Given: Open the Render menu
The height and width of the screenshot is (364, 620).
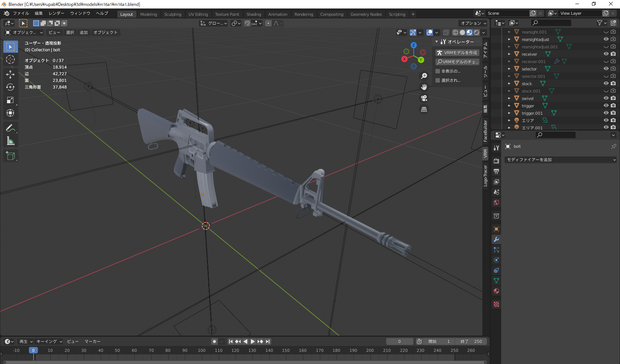Looking at the screenshot, I should 56,13.
